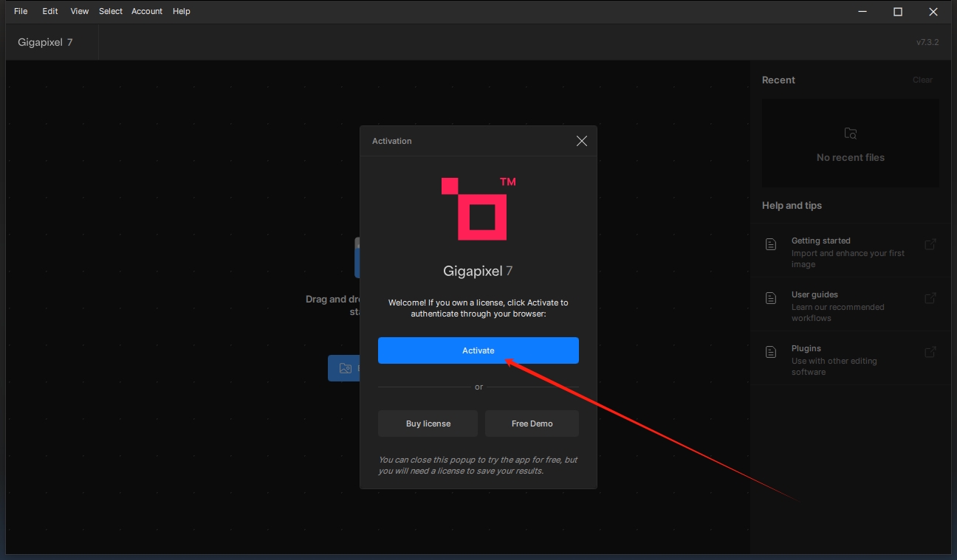
Task: Click the Recent panel heading
Action: point(778,80)
